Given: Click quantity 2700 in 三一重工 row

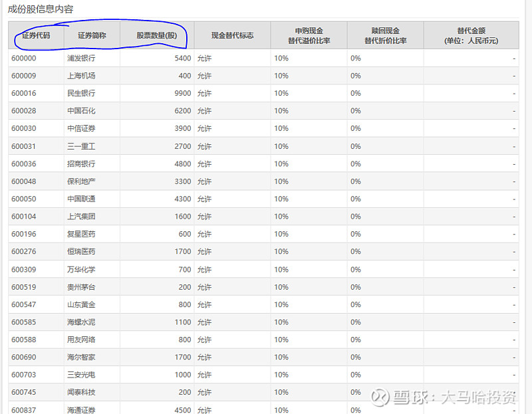Looking at the screenshot, I should click(x=183, y=146).
